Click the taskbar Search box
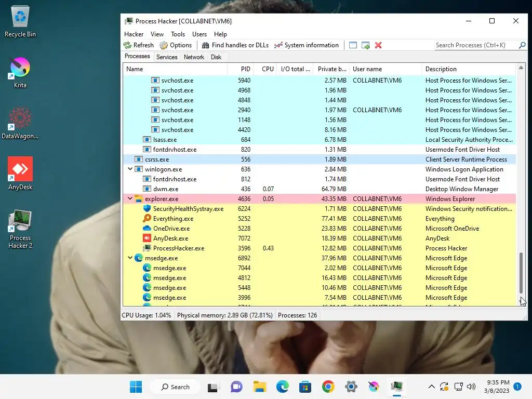Image resolution: width=532 pixels, height=399 pixels. coord(175,387)
